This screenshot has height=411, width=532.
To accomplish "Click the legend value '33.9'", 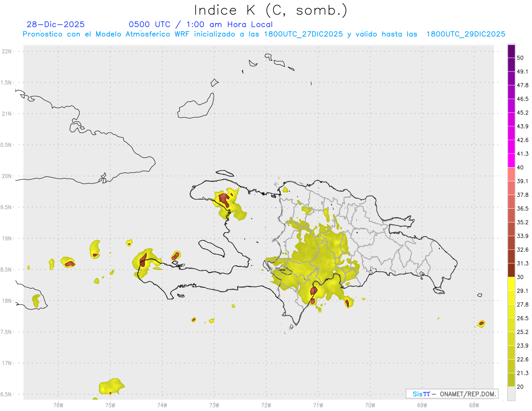I will (523, 236).
